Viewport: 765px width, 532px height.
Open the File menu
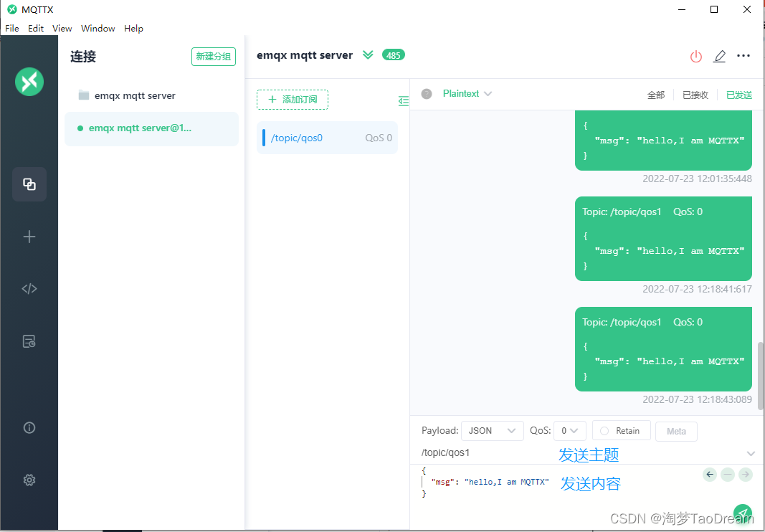coord(11,28)
